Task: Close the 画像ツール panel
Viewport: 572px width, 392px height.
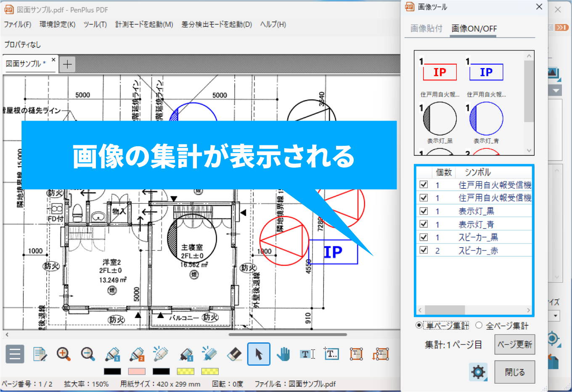Action: 539,7
